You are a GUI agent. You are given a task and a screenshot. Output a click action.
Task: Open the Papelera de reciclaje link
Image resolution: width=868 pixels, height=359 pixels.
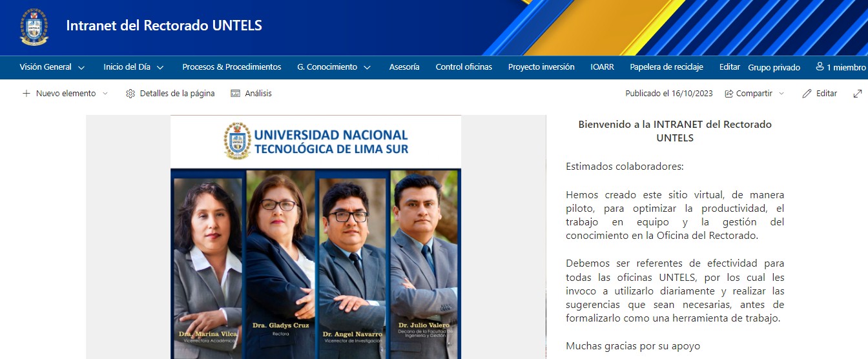coord(666,67)
